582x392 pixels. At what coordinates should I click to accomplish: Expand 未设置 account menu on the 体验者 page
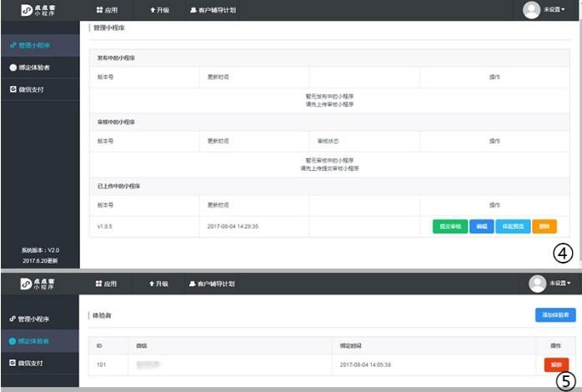point(558,284)
